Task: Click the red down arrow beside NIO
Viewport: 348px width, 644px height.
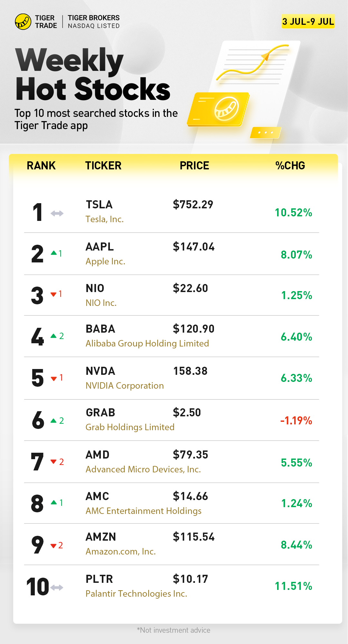Action: tap(53, 294)
